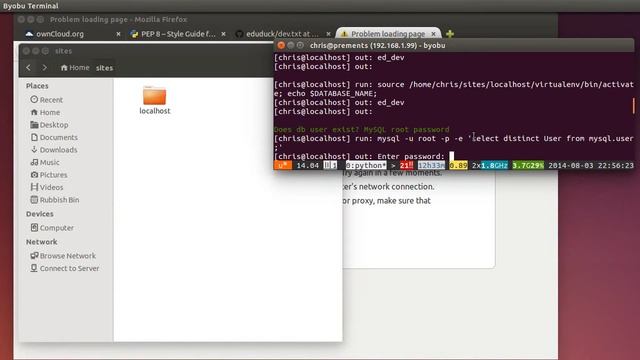Click the 3.7G29% memory indicator

pyautogui.click(x=528, y=165)
